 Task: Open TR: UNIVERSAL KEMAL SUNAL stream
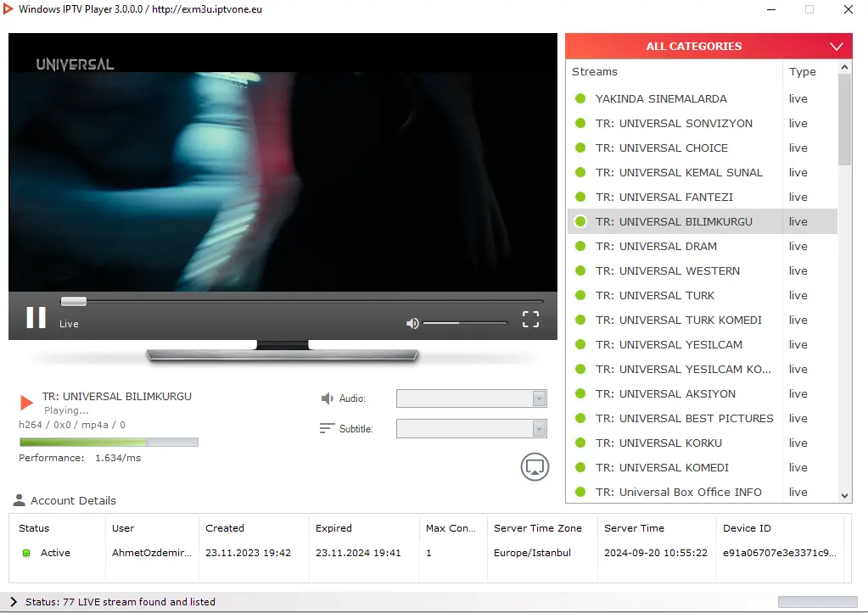coord(702,172)
